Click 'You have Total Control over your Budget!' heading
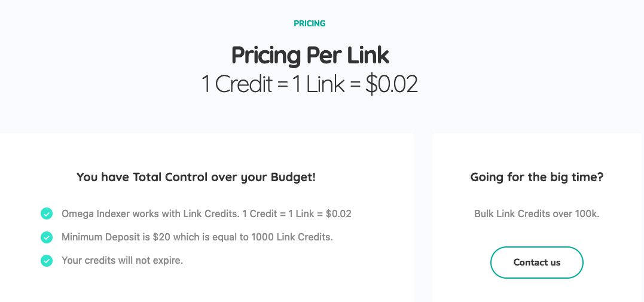644x302 pixels. point(196,177)
